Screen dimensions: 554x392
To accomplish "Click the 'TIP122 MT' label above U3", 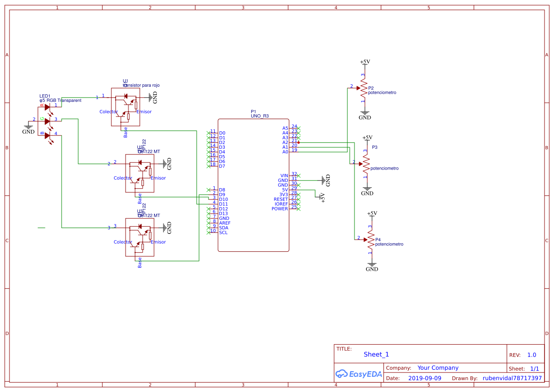I will coord(149,216).
